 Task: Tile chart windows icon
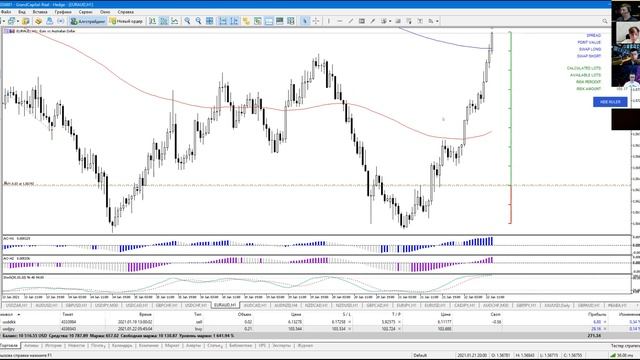coord(209,21)
